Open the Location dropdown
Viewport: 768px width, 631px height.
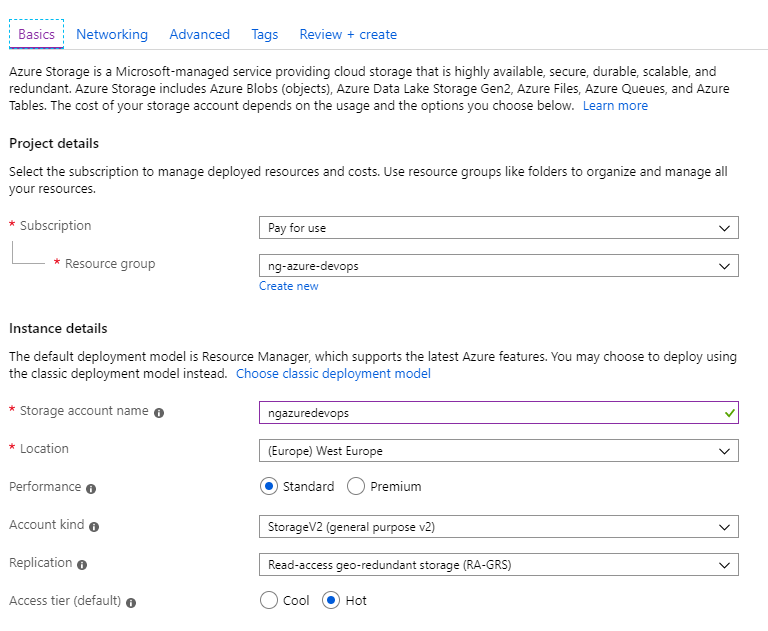(499, 451)
